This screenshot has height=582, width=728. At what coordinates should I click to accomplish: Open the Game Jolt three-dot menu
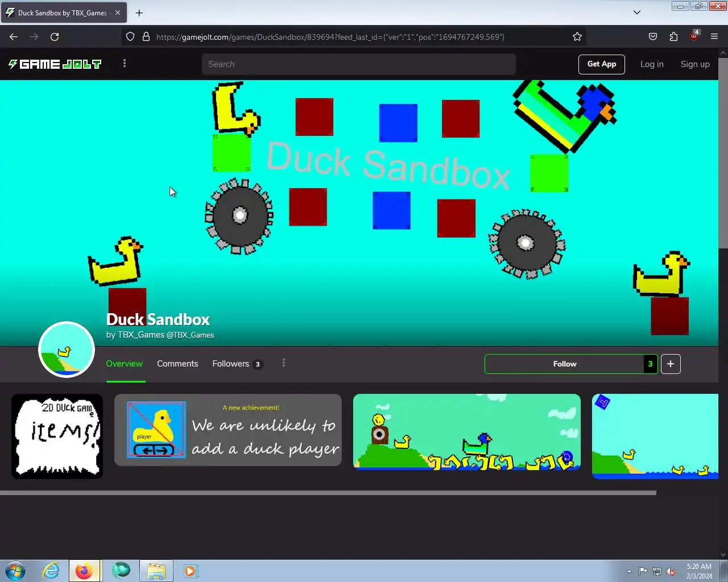125,64
